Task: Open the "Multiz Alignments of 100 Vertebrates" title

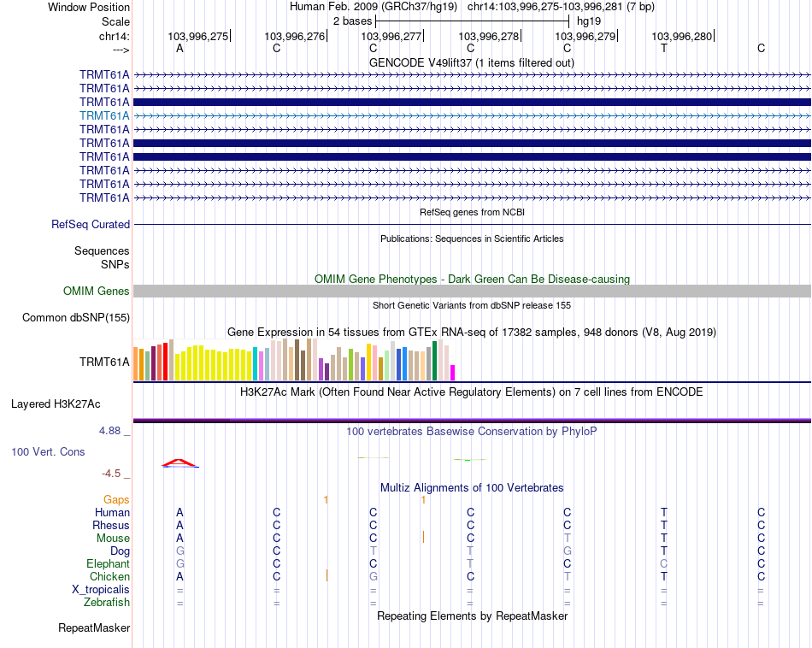Action: tap(472, 488)
